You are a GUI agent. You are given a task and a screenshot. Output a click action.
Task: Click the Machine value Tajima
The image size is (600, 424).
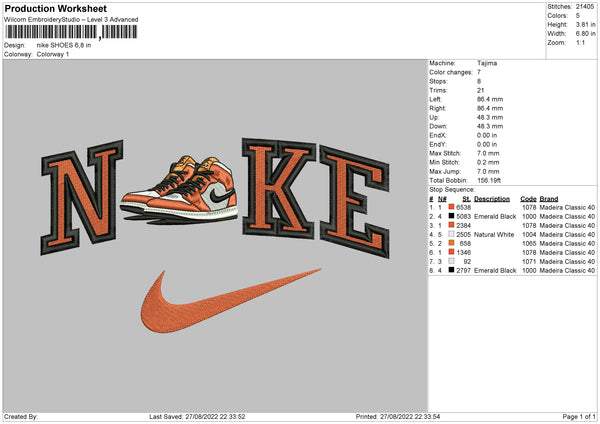[x=487, y=63]
